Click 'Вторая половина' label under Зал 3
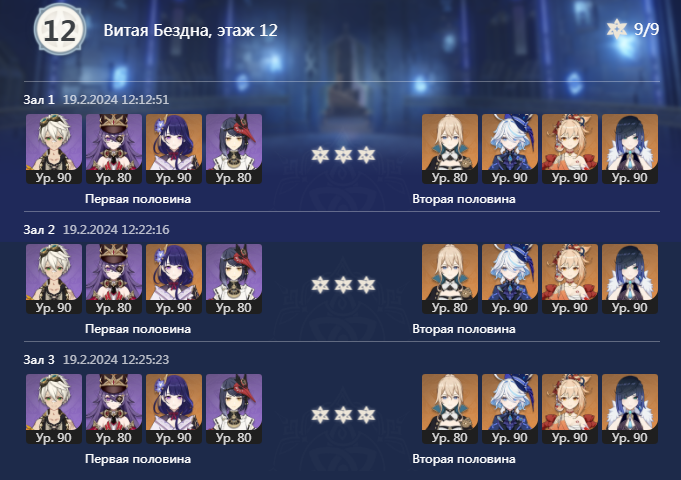Image resolution: width=681 pixels, height=480 pixels. coord(464,459)
